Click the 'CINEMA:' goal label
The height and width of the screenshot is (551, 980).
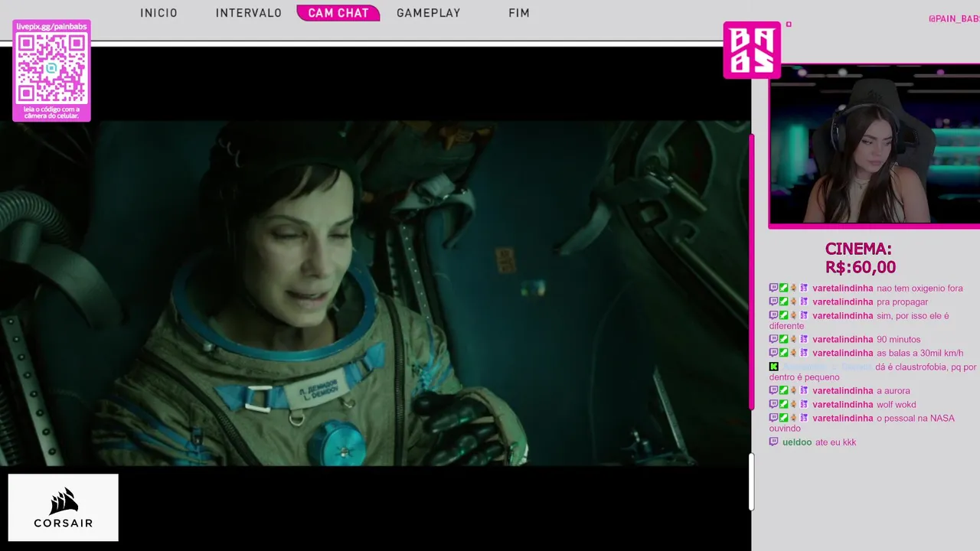click(x=858, y=249)
